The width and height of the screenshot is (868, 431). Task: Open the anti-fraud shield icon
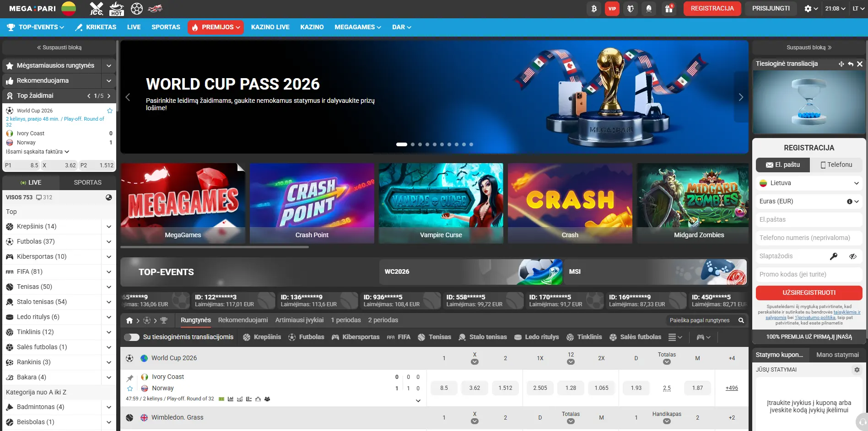point(631,9)
